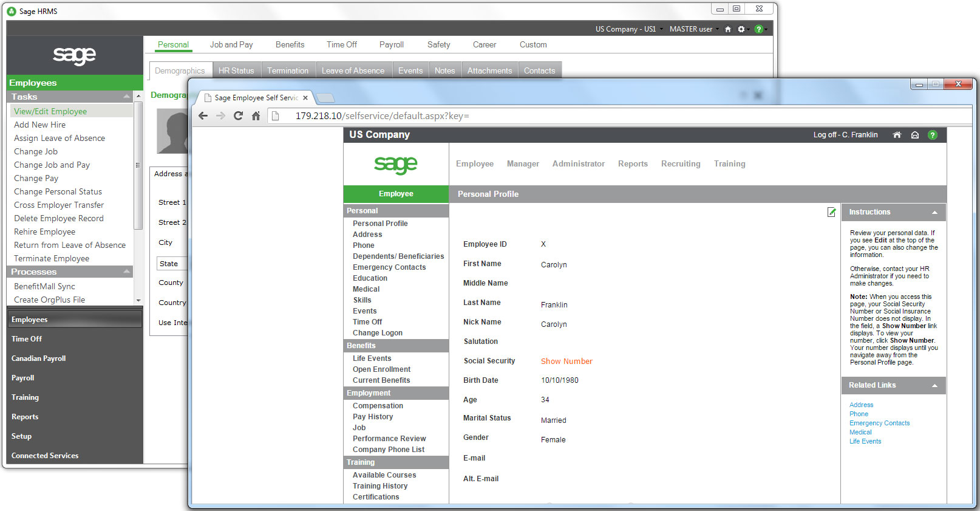Click the Log off - C. Franklin link
The width and height of the screenshot is (980, 511).
tap(846, 135)
